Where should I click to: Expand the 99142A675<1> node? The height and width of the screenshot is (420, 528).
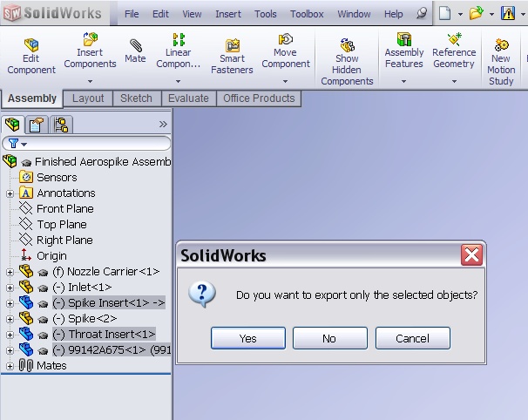click(10, 350)
